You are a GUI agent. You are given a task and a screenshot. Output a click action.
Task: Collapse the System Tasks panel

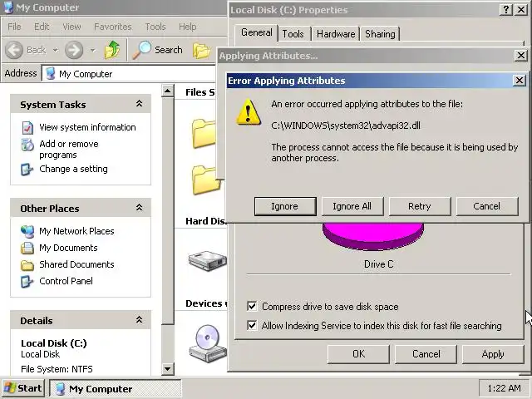coord(139,104)
